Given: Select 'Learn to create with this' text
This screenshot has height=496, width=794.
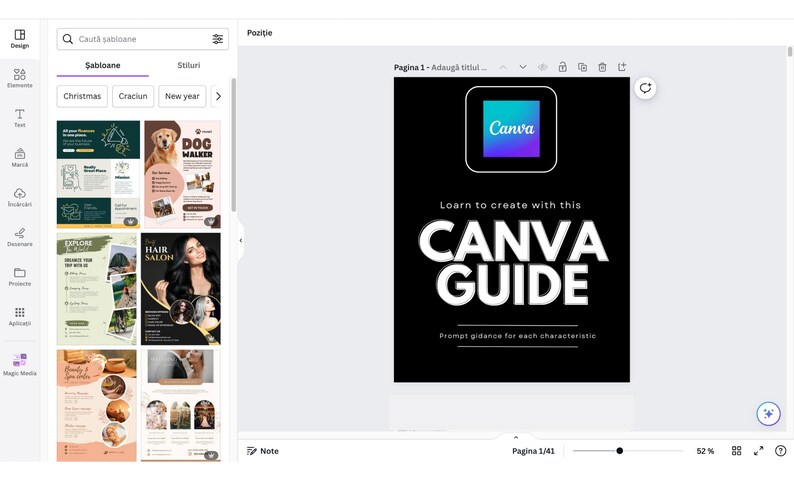Looking at the screenshot, I should (510, 205).
